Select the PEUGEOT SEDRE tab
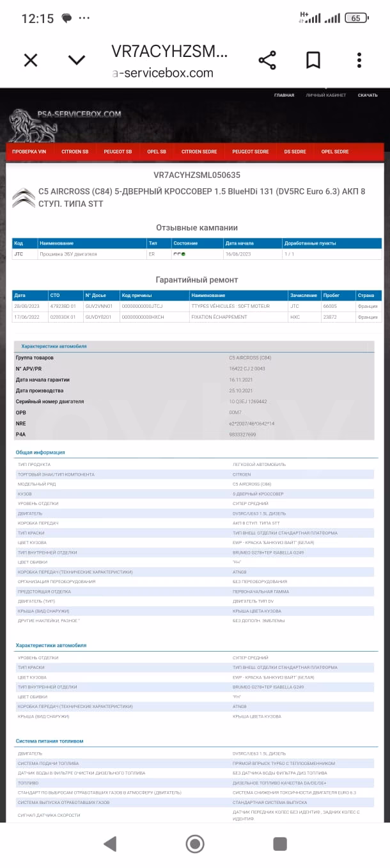This screenshot has height=868, width=390. click(x=251, y=152)
